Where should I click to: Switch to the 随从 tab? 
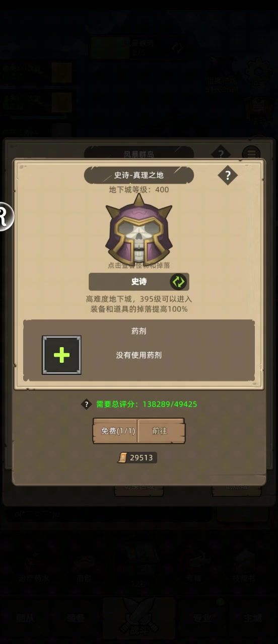(23, 618)
